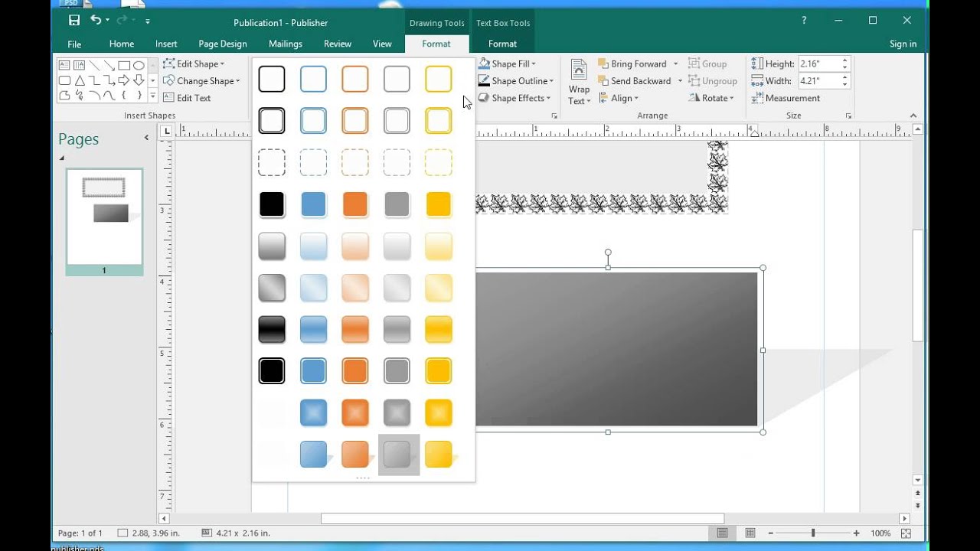Open the Page Design tab

223,44
